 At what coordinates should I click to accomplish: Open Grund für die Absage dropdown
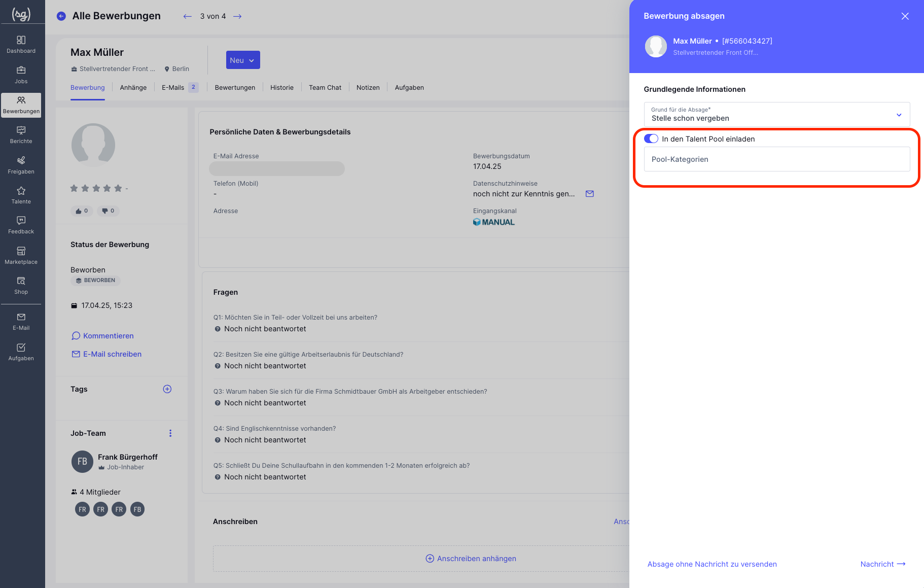click(x=777, y=114)
